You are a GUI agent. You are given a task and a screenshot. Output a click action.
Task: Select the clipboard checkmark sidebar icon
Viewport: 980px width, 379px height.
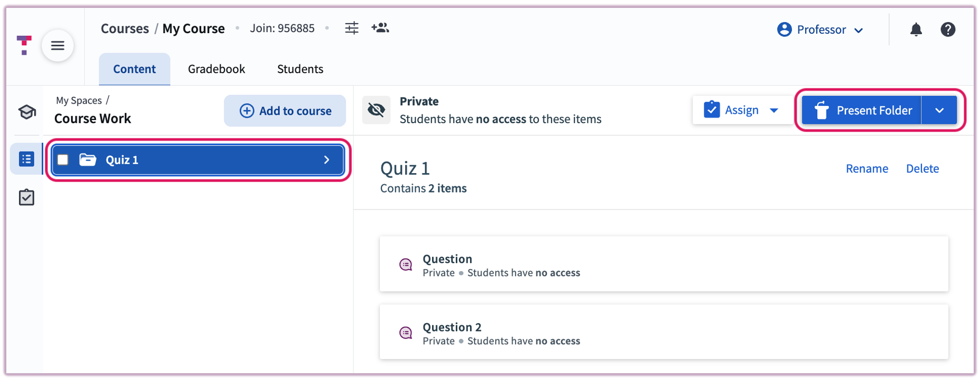pos(26,197)
